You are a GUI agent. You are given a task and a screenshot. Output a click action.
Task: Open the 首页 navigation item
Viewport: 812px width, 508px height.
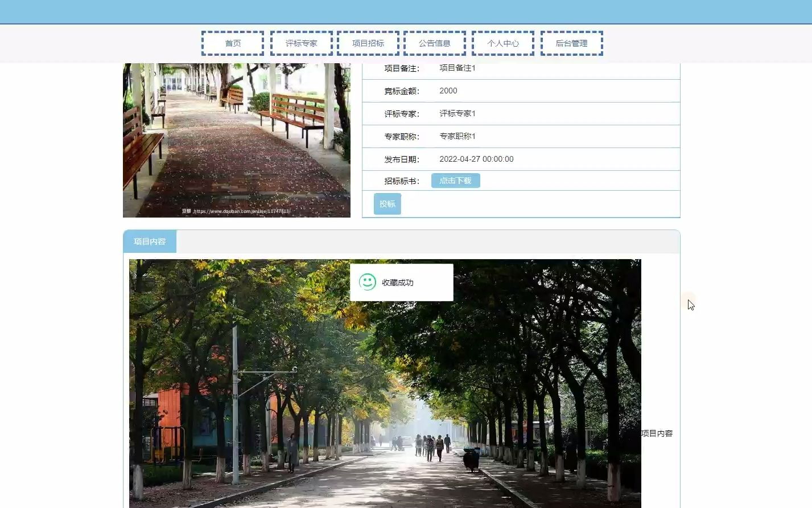[x=232, y=43]
